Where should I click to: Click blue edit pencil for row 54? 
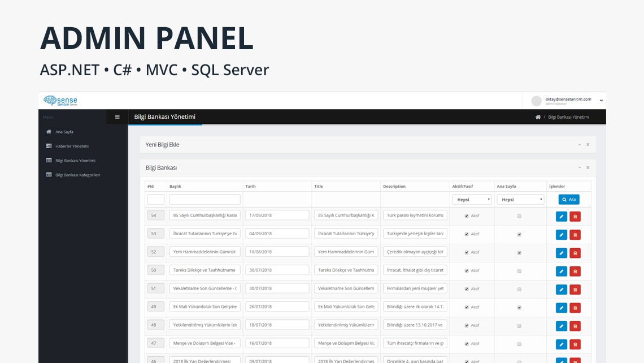[x=561, y=216]
